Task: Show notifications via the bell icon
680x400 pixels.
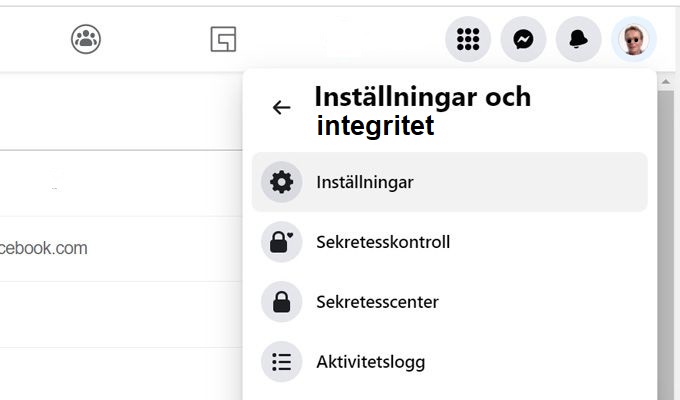Action: pos(579,39)
